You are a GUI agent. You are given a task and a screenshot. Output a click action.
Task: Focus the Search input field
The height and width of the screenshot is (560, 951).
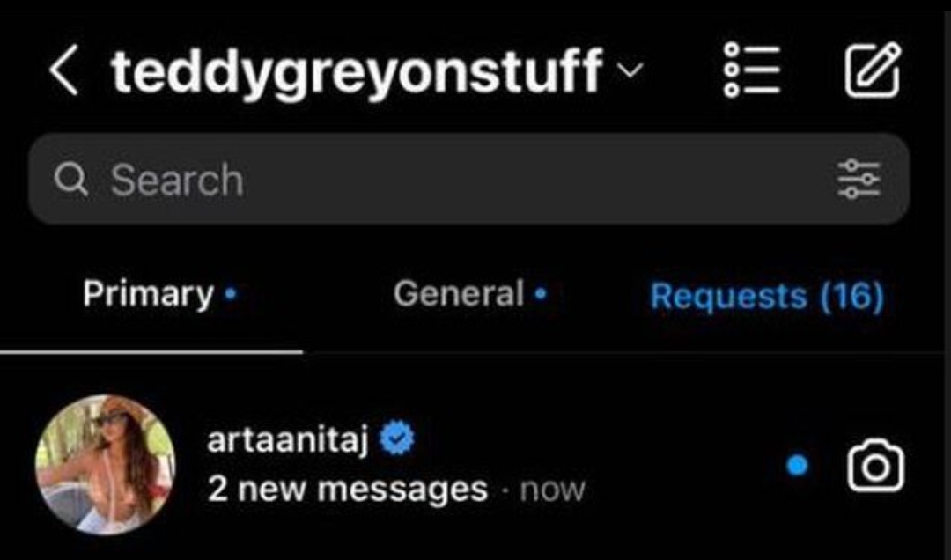point(468,179)
